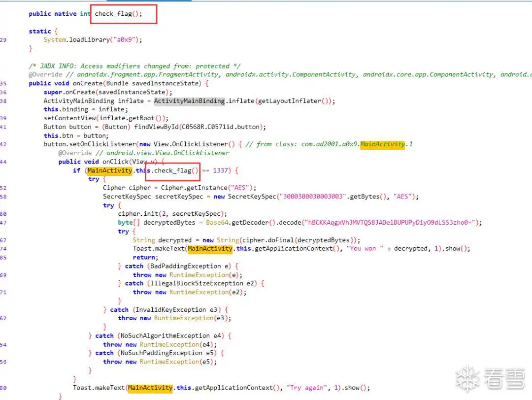This screenshot has height=400, width=532.
Task: Click RuntimeException(e3) throw statement
Action: (x=174, y=318)
